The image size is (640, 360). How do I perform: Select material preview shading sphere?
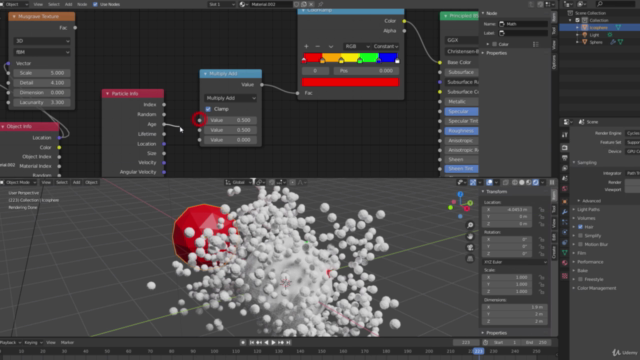click(x=529, y=182)
